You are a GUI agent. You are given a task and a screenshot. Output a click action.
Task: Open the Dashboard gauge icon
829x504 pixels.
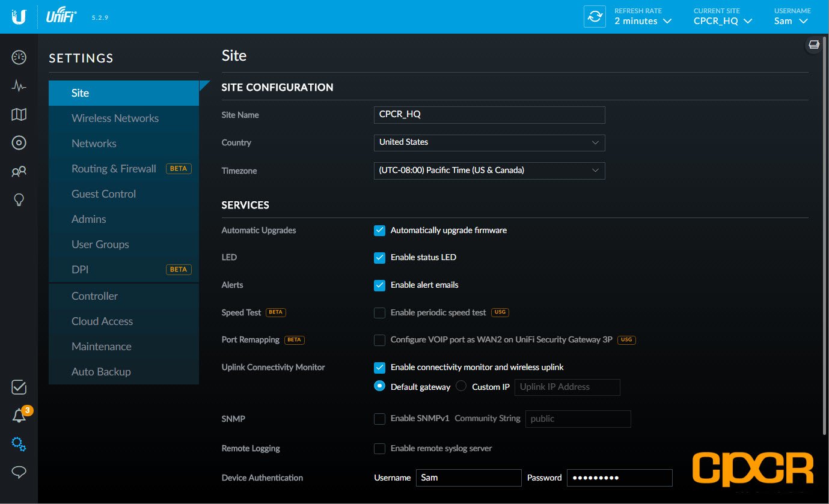pyautogui.click(x=19, y=58)
